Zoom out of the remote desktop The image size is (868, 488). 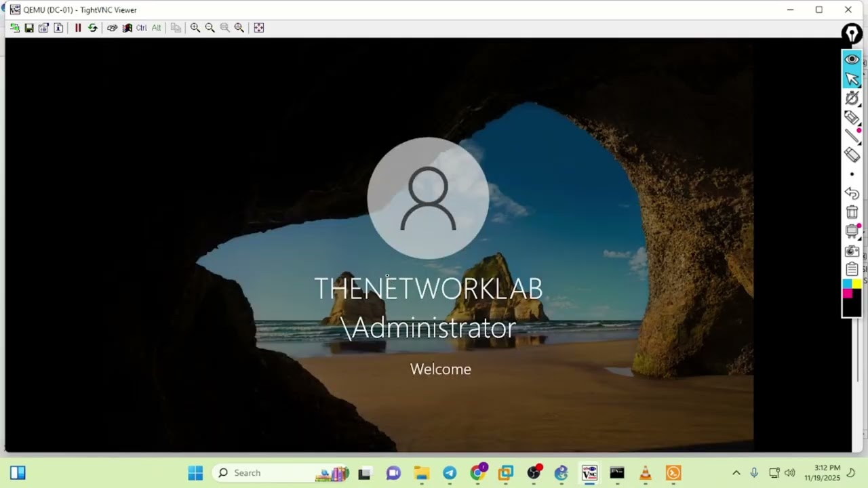point(210,28)
